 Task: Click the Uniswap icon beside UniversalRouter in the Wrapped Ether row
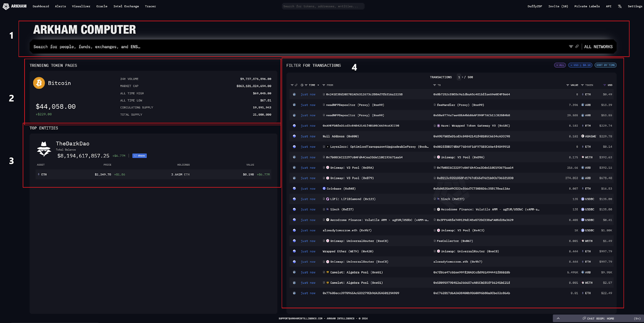coord(438,251)
